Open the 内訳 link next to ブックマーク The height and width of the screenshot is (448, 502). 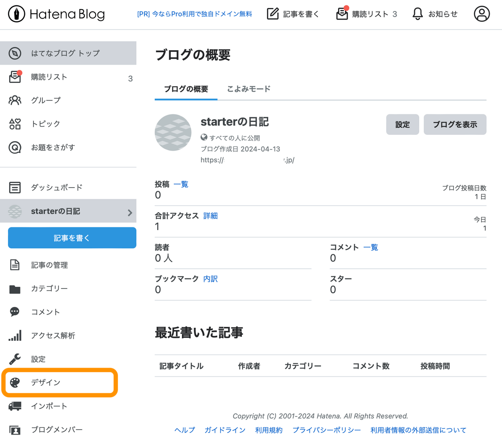210,279
